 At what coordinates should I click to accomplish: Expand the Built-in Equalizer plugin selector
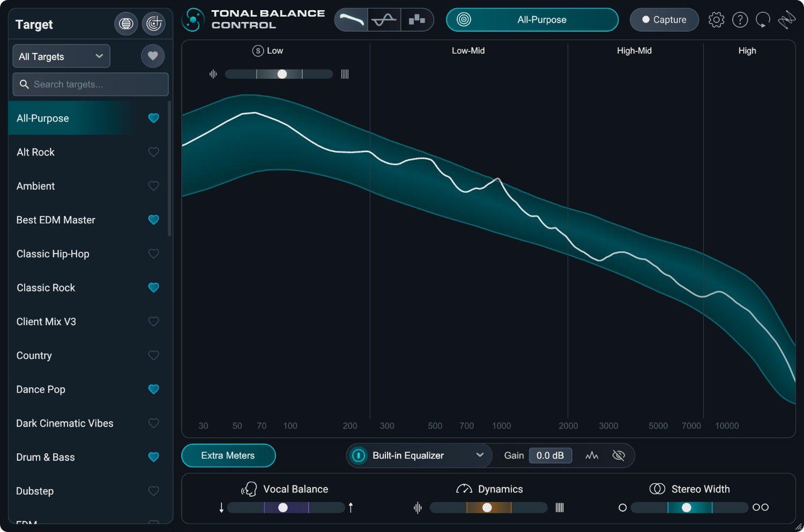coord(480,455)
